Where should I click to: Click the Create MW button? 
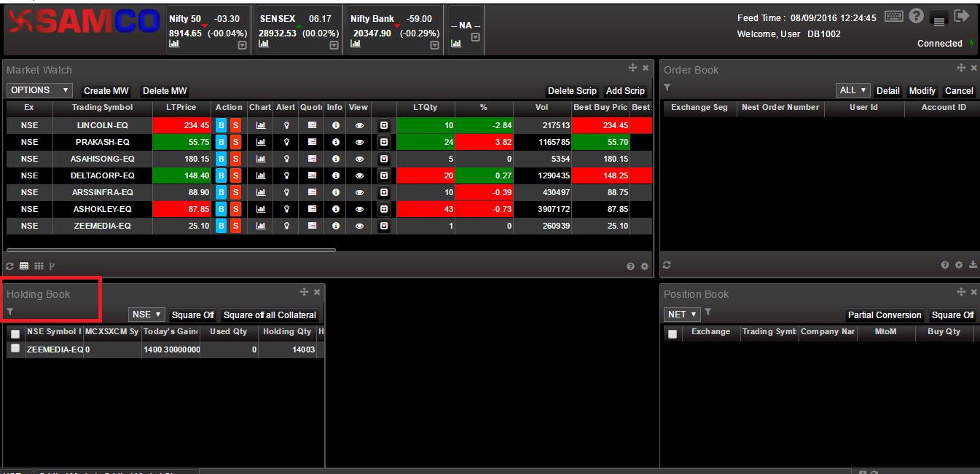(x=106, y=91)
